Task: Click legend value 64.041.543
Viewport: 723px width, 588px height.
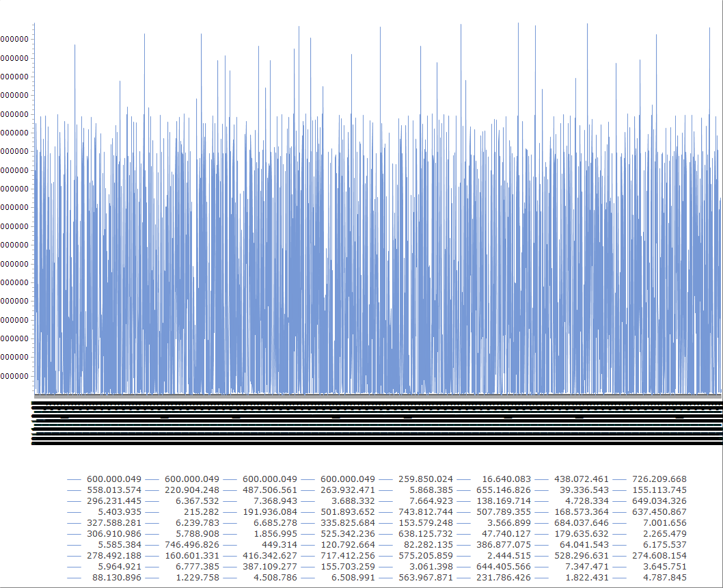Action: (584, 545)
